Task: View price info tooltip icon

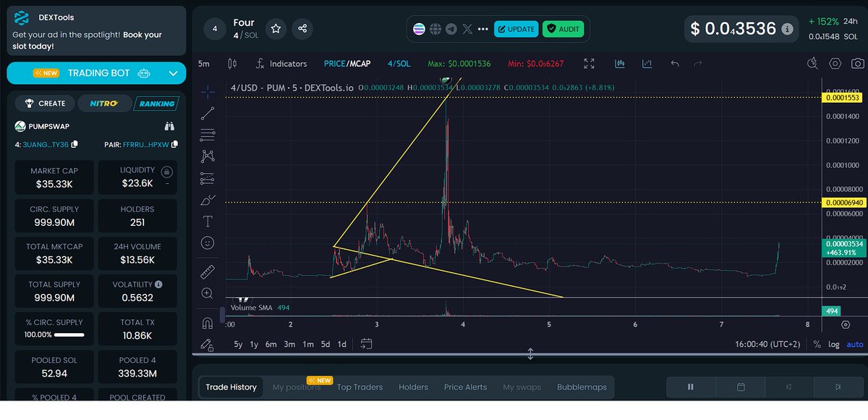Action: tap(788, 30)
